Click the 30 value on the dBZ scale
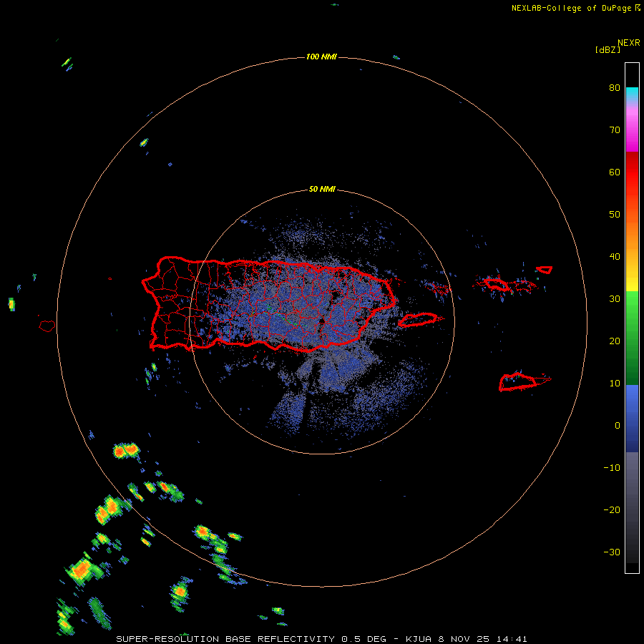644x644 pixels. 615,299
